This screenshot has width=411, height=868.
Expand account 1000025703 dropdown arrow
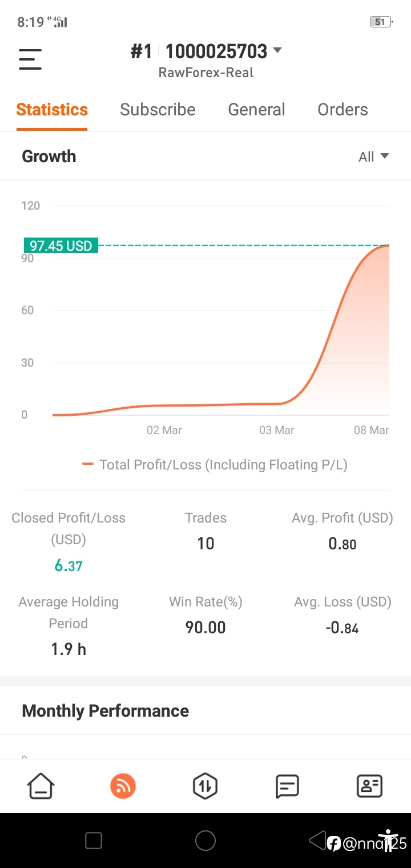277,50
